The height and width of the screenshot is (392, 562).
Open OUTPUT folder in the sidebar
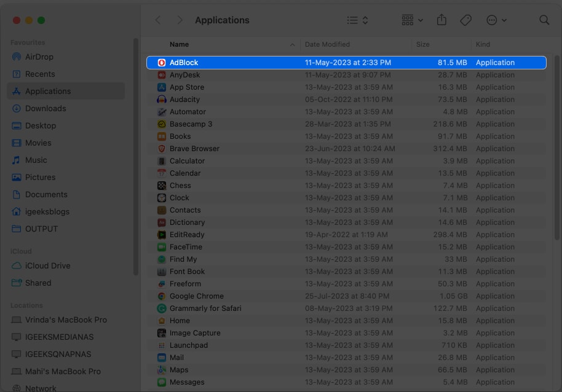(66, 229)
